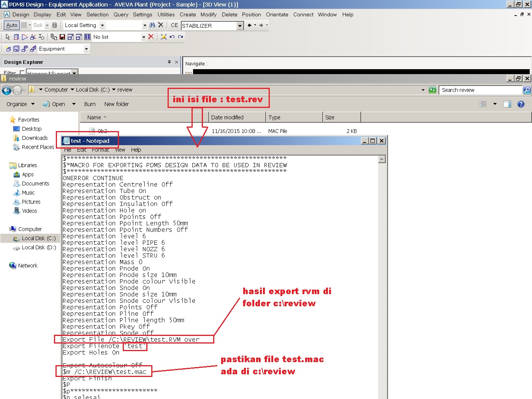The height and width of the screenshot is (399, 532).
Task: Open the STABILIZER CE dropdown
Action: [x=240, y=26]
